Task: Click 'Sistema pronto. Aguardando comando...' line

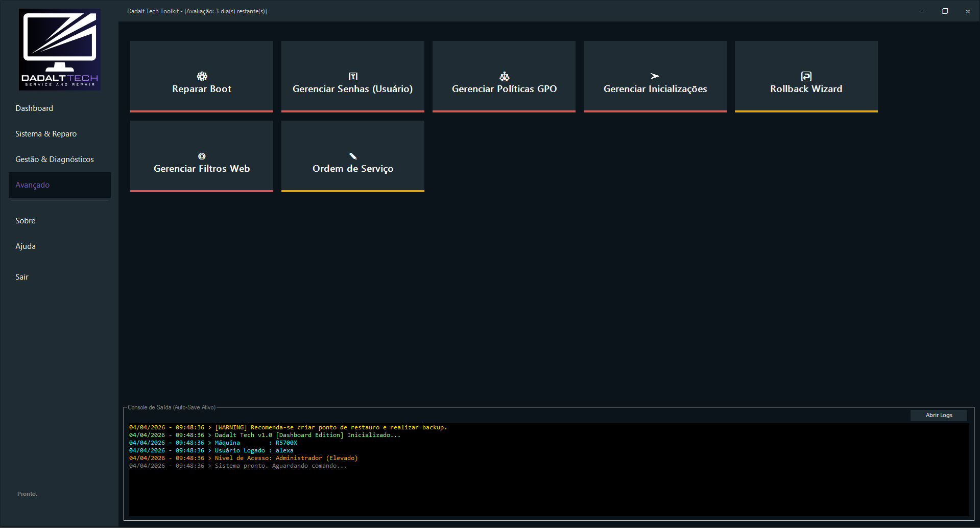Action: pos(238,466)
